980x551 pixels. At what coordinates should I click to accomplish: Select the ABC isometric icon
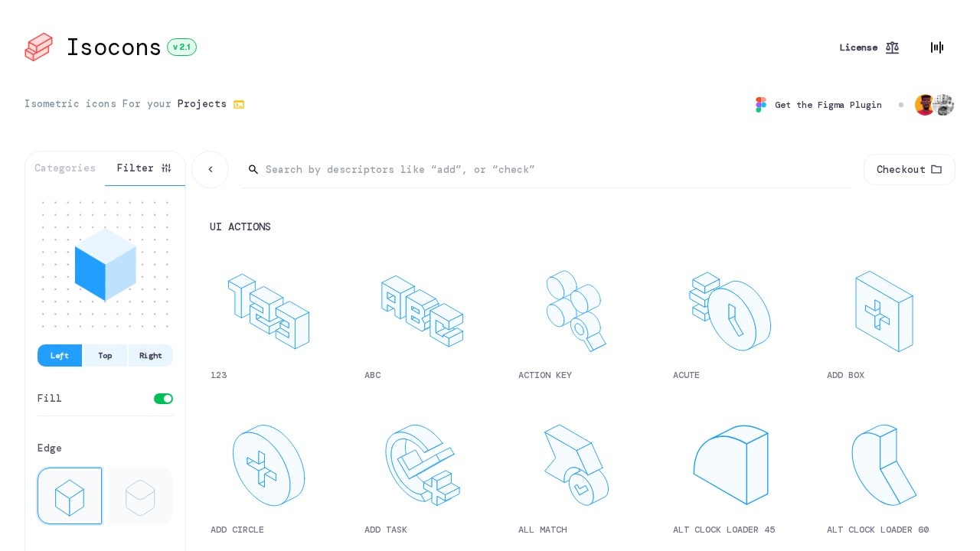[422, 311]
